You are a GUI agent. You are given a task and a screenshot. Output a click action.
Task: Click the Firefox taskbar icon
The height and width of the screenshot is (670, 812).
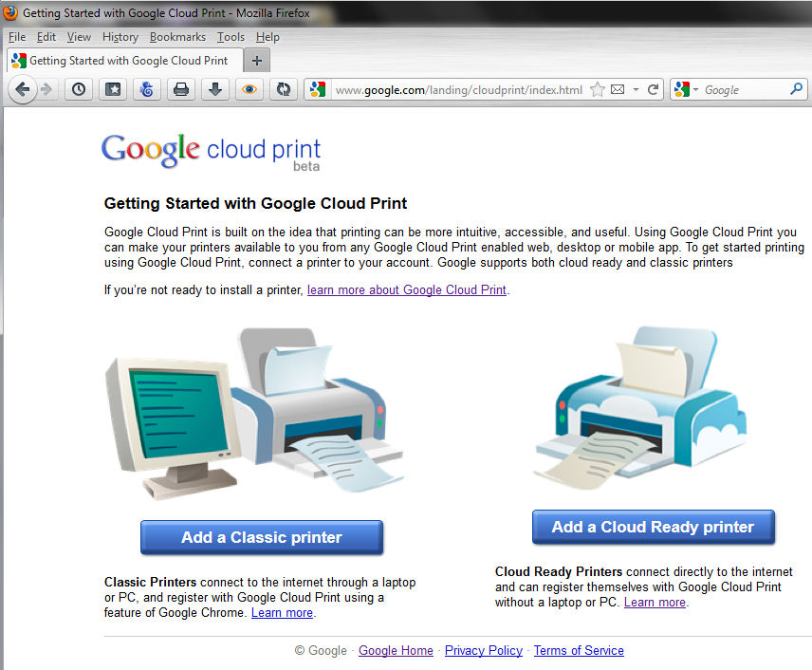pos(10,12)
